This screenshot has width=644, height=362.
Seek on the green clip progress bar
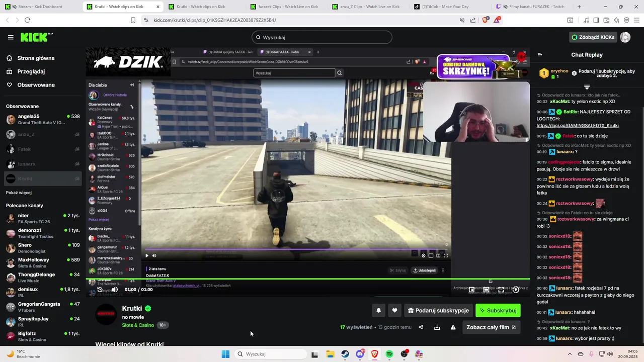point(308,279)
